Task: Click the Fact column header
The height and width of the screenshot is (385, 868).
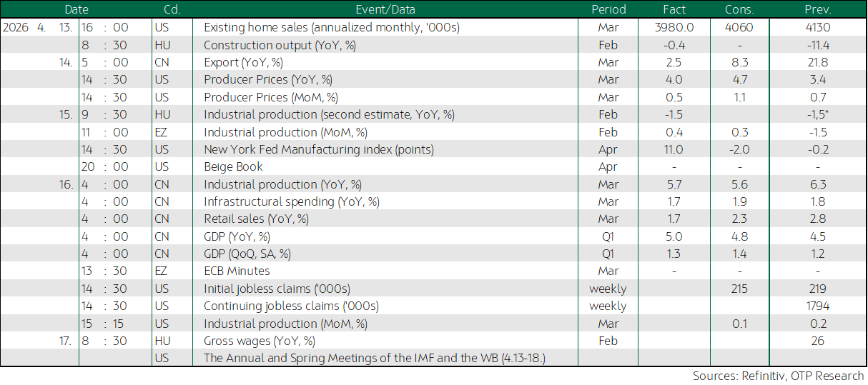Action: tap(674, 10)
